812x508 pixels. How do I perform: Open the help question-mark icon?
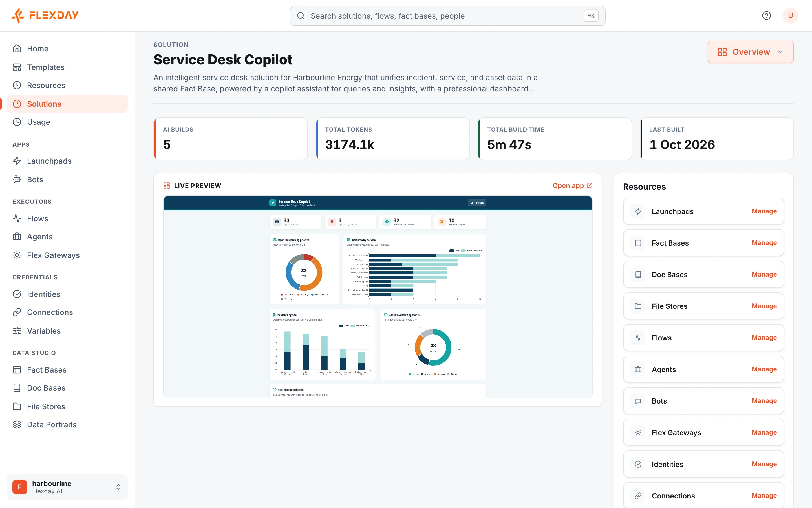point(766,16)
